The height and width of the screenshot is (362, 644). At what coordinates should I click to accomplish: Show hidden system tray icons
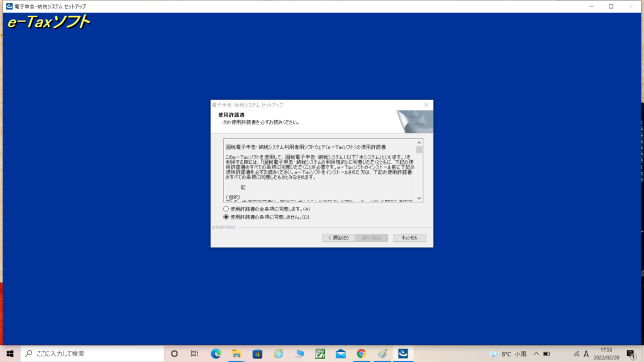pos(536,354)
